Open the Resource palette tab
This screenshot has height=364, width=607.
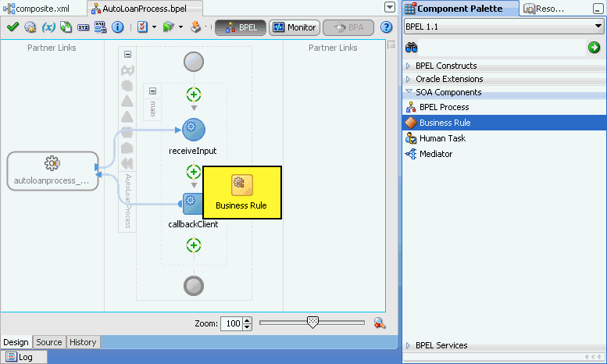[x=544, y=9]
